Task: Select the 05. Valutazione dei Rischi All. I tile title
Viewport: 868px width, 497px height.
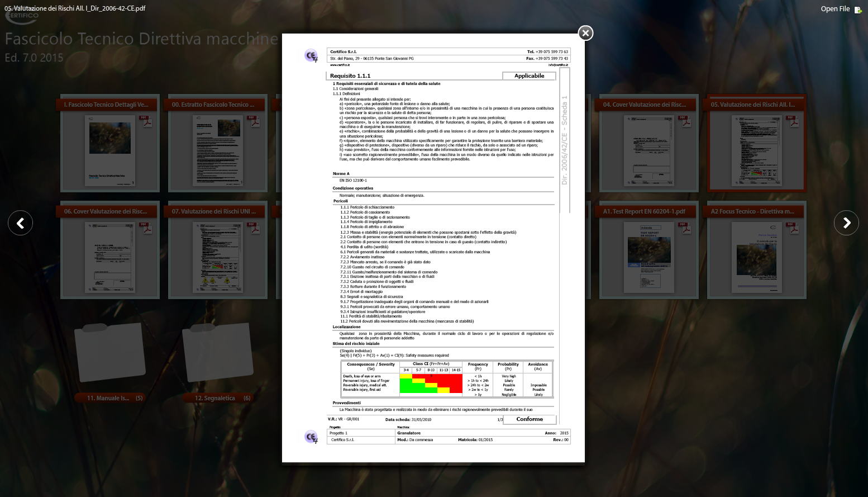Action: 752,105
